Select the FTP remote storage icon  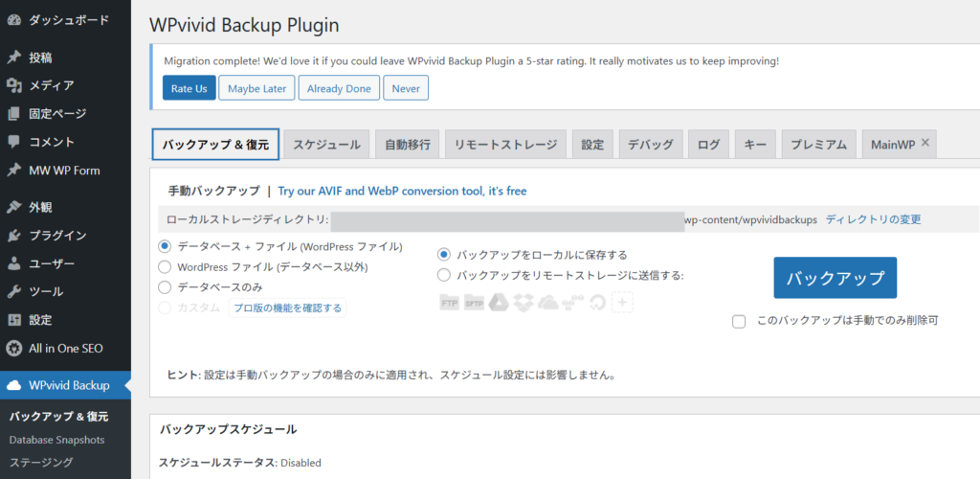coord(450,303)
